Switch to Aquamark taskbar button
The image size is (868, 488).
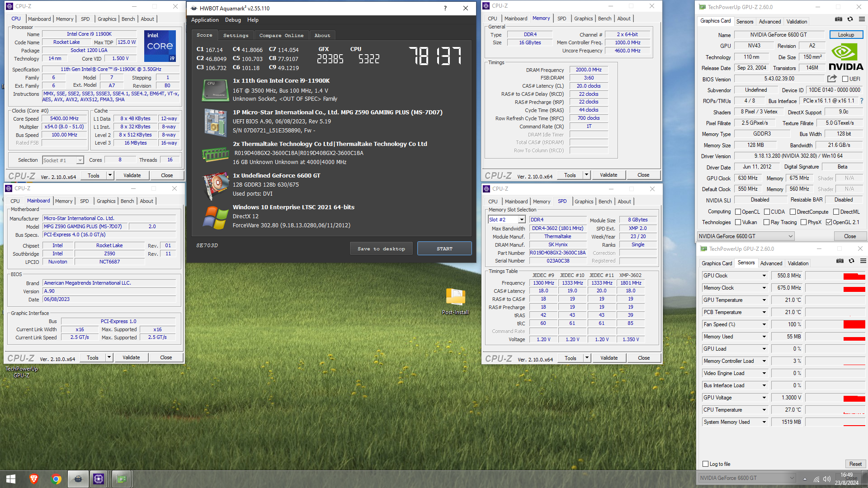coord(78,479)
